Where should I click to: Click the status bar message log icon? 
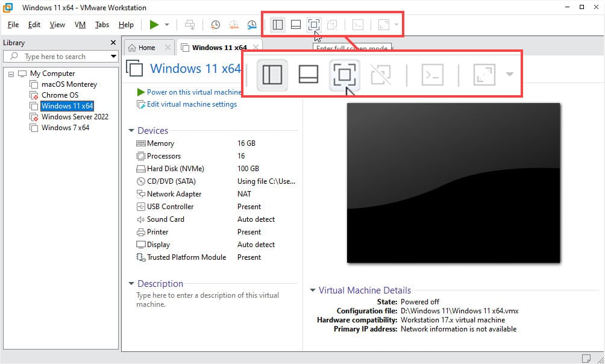586,358
